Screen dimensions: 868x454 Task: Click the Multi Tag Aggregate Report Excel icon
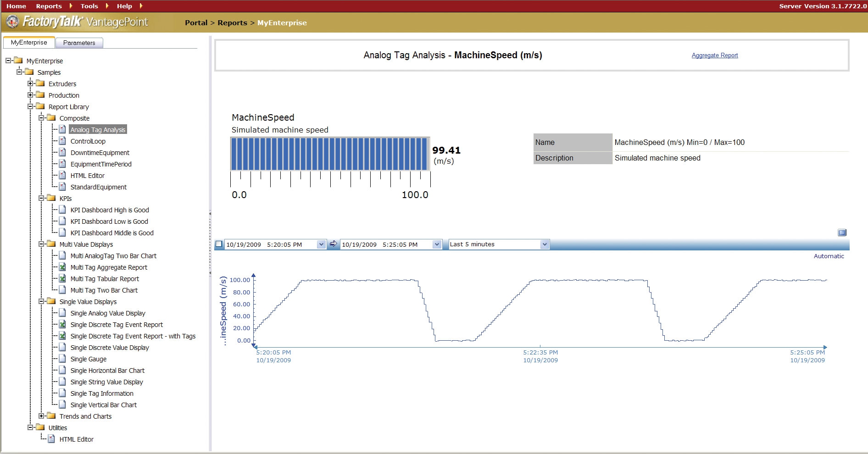click(62, 267)
